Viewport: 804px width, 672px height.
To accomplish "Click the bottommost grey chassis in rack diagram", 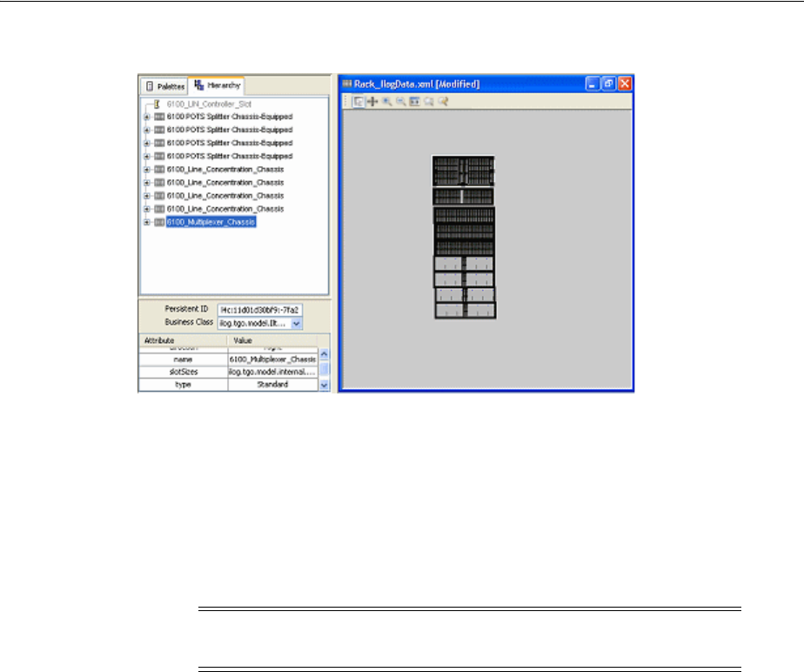I will tap(466, 311).
